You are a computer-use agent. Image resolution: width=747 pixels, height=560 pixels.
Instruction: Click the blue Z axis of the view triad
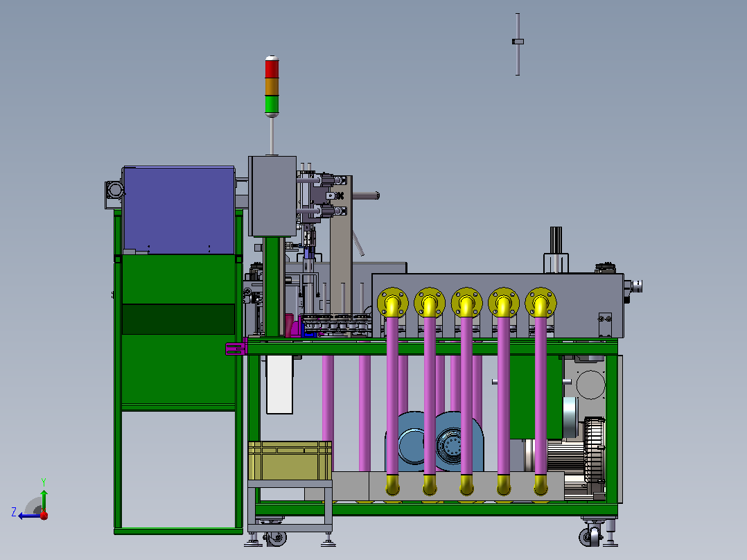[28, 516]
